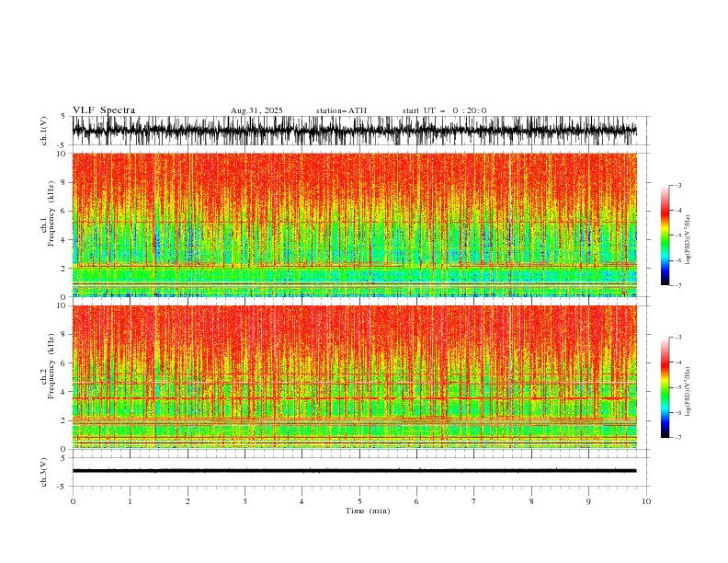Click ch.2 color bar PSD unit label

pyautogui.click(x=688, y=391)
